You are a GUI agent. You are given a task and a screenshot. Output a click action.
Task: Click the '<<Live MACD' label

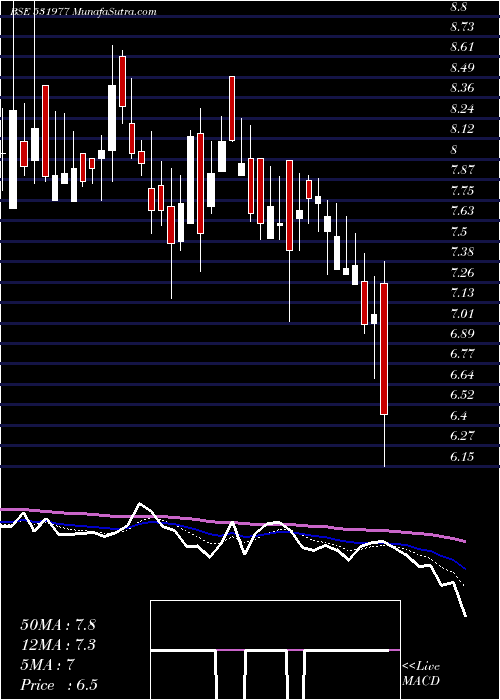point(421,674)
